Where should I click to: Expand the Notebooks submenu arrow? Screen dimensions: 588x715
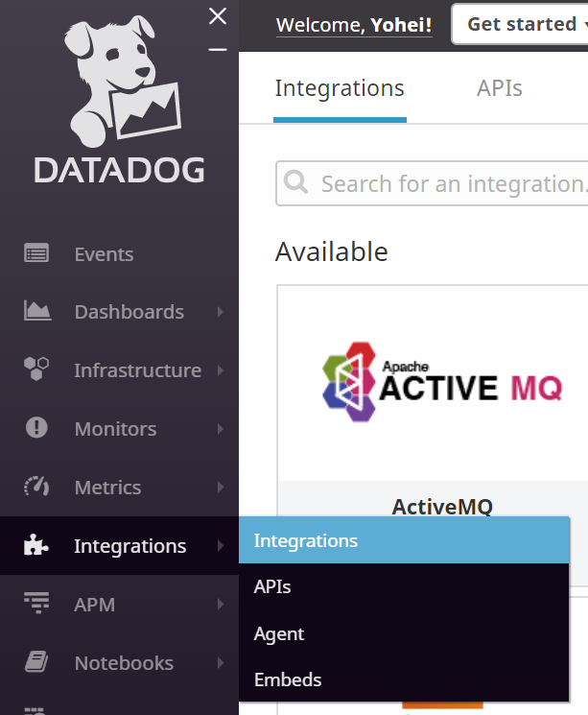pyautogui.click(x=221, y=663)
